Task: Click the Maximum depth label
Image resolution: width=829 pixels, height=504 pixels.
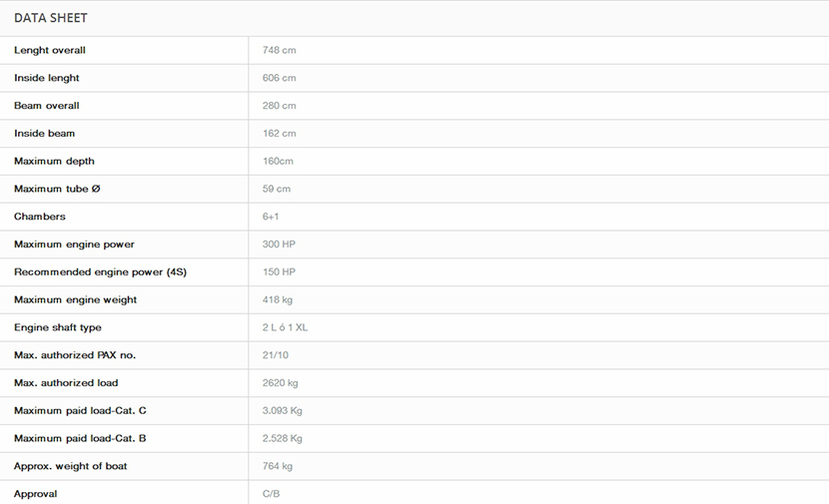Action: (x=54, y=161)
